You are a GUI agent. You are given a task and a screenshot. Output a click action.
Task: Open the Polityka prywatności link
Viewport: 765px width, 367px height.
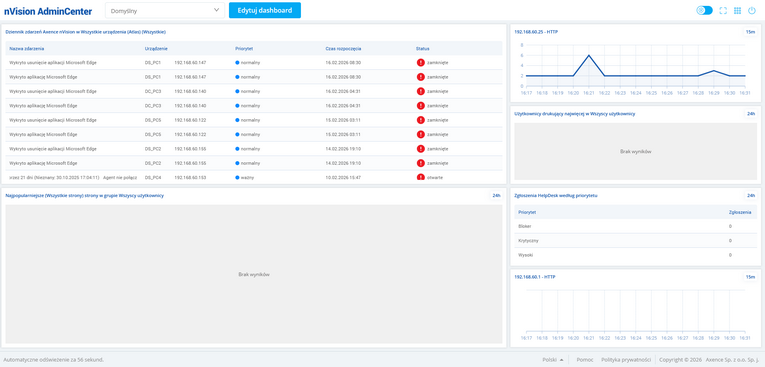coord(626,360)
